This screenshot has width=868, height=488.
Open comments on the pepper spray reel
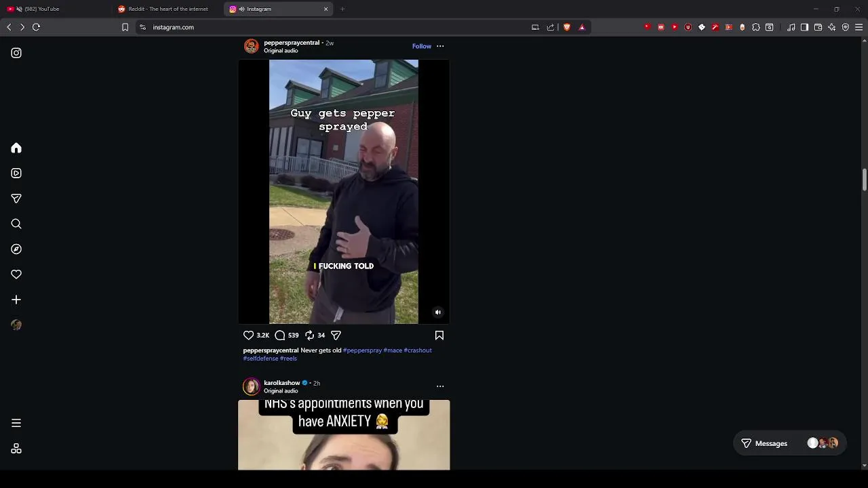pos(279,335)
